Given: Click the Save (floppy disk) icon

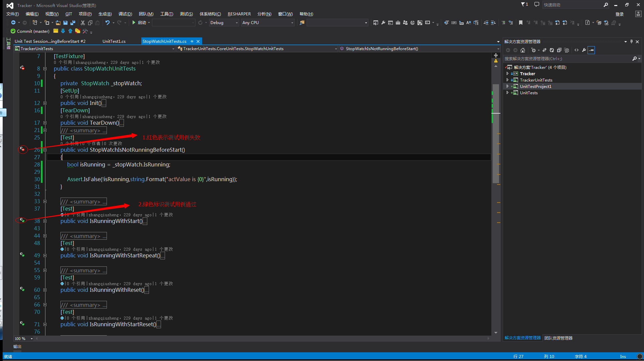Looking at the screenshot, I should [65, 22].
